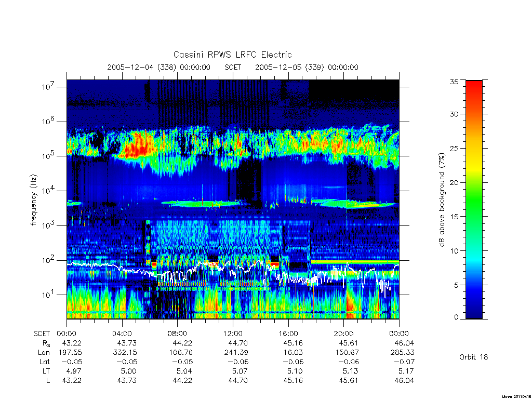Click the 25 tick on color bar
Screen dimensions: 532x399
[454, 148]
